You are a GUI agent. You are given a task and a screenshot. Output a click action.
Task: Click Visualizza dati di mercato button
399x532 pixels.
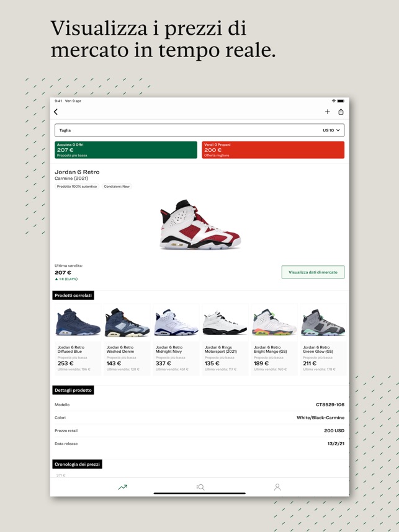[x=313, y=272]
